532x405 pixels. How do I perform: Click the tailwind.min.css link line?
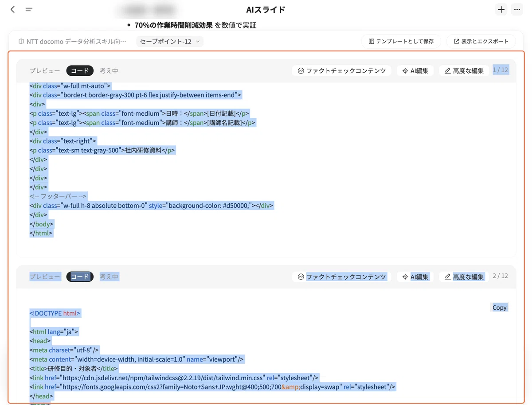[174, 378]
